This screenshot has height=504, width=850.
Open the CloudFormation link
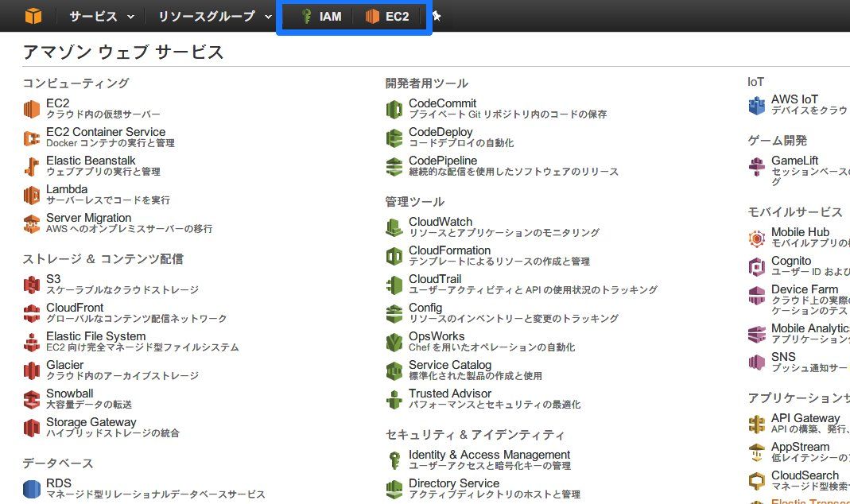click(449, 250)
